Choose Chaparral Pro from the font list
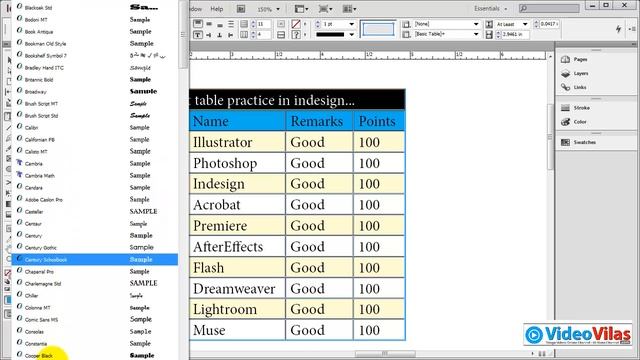 tap(94, 272)
